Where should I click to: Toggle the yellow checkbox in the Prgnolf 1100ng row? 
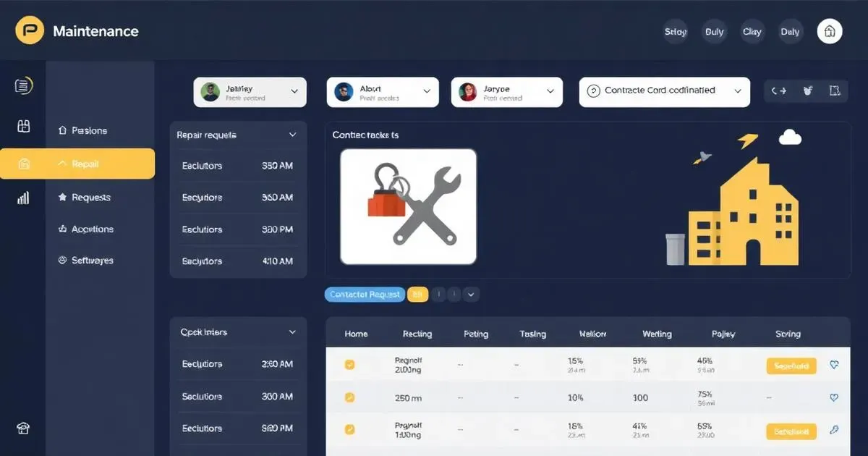(x=349, y=430)
